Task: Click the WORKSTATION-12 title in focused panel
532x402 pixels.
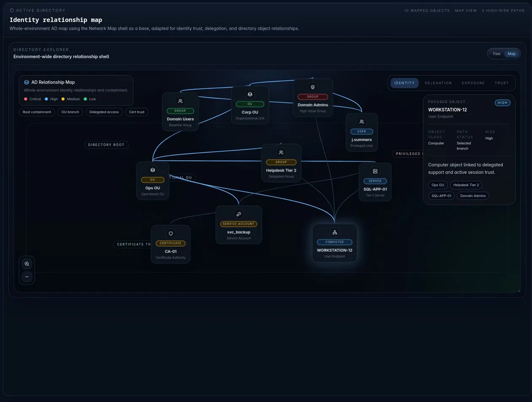Action: [x=448, y=110]
